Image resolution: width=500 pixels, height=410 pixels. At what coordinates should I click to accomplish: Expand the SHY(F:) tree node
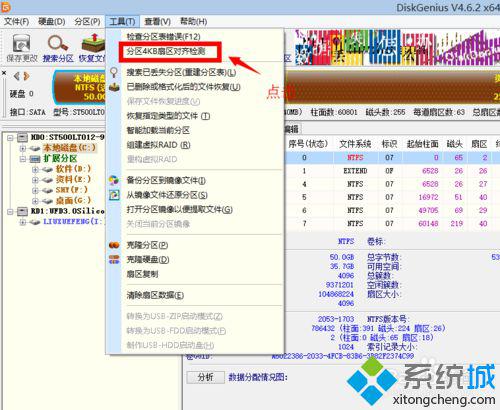[x=35, y=190]
